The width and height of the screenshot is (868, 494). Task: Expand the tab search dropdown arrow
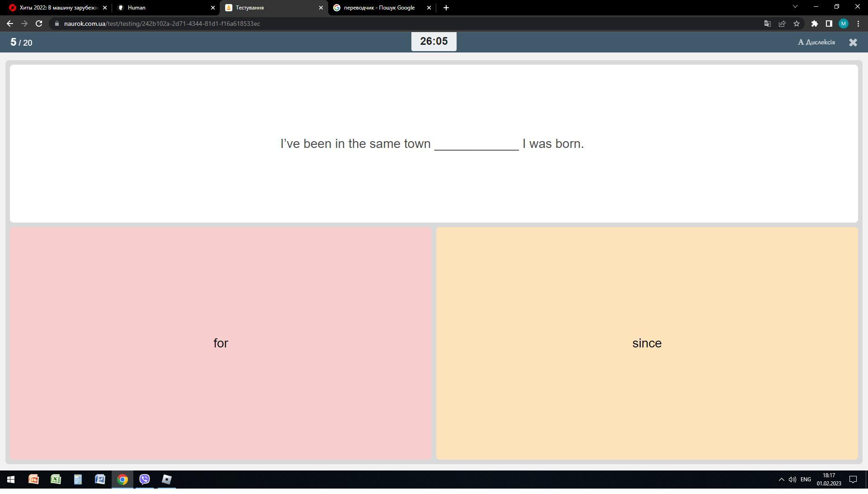[x=795, y=7]
